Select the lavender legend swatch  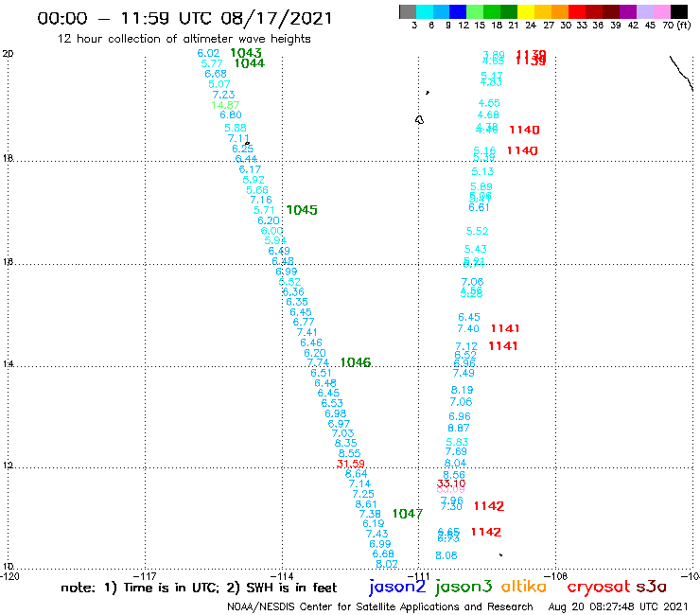pos(644,11)
